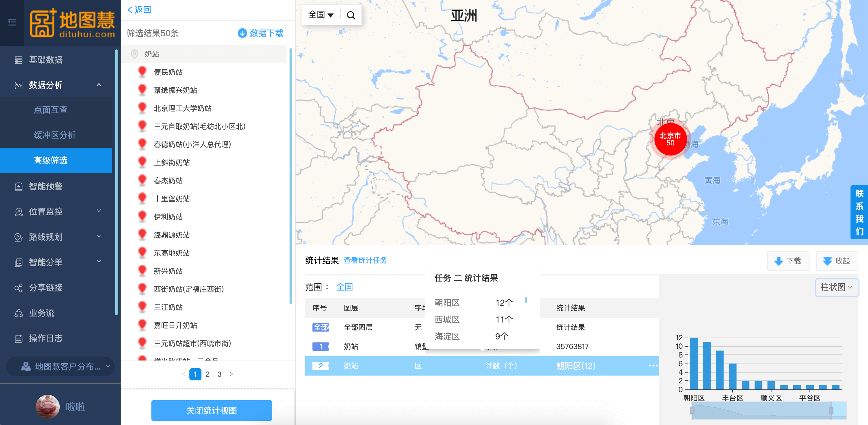Open the 联系我们 side tab
This screenshot has width=868, height=425.
[x=859, y=212]
